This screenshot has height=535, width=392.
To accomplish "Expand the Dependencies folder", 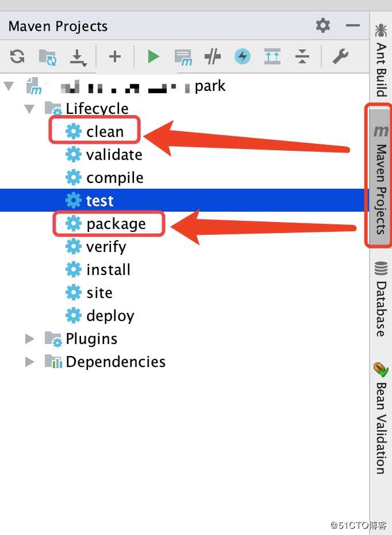I will pyautogui.click(x=30, y=362).
